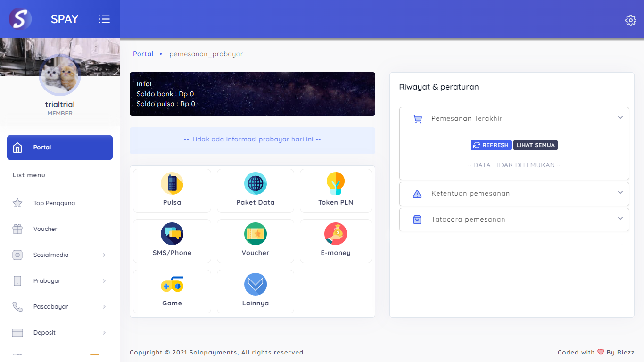644x362 pixels.
Task: Select the Voucher ticket icon tile
Action: pyautogui.click(x=256, y=234)
